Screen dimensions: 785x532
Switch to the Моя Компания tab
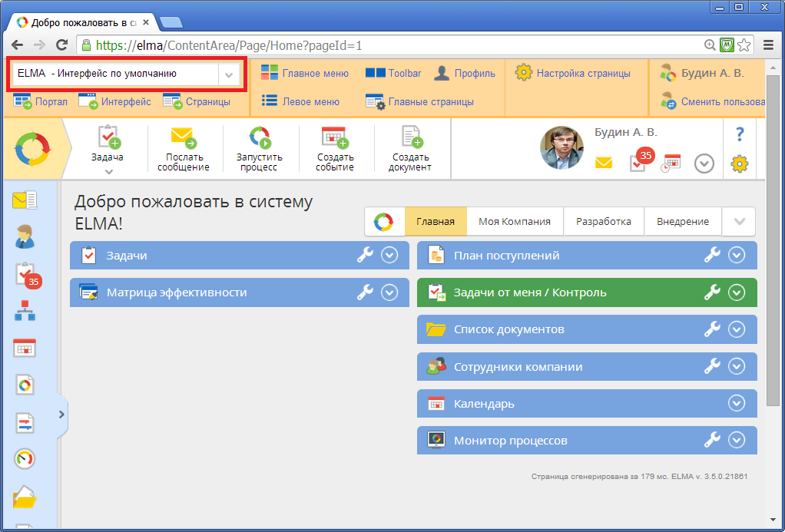515,221
